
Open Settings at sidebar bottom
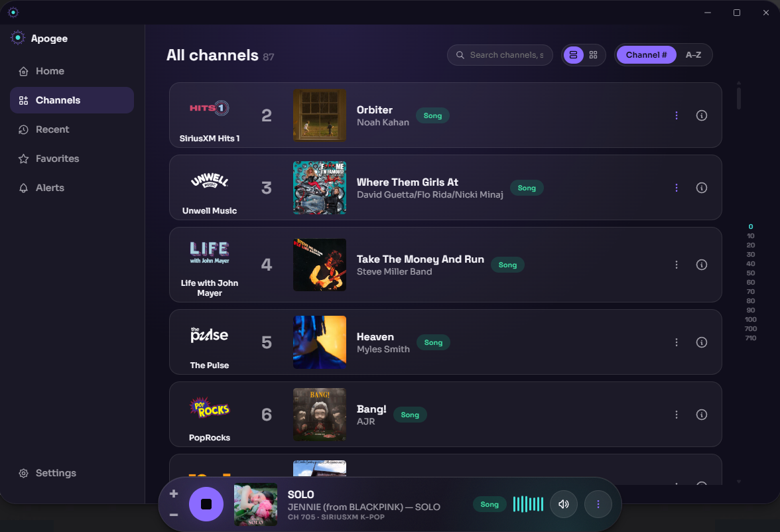point(72,473)
